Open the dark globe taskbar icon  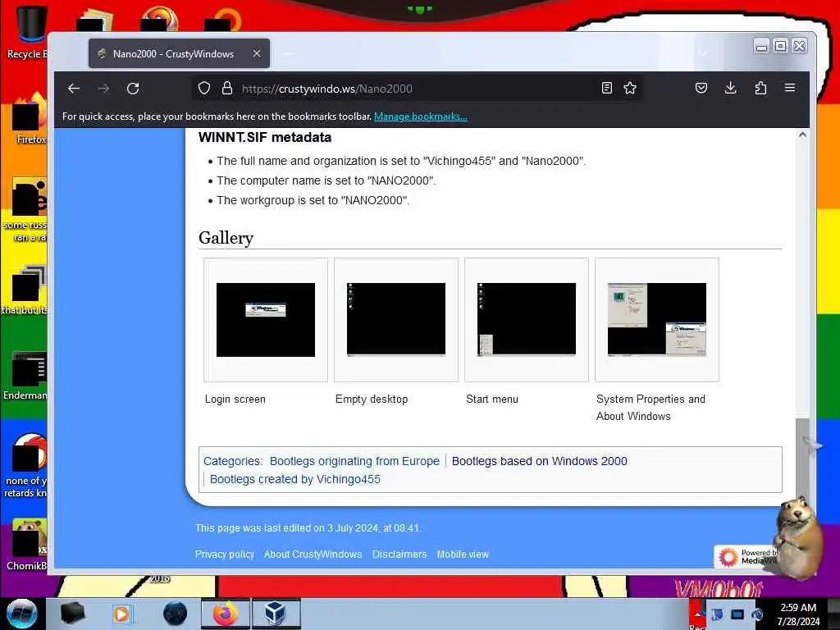pos(176,614)
